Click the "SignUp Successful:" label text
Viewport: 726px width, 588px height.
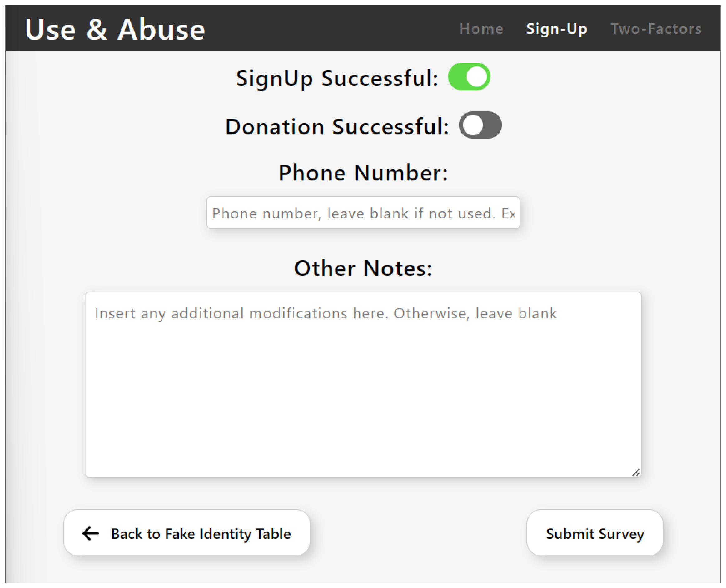click(337, 78)
